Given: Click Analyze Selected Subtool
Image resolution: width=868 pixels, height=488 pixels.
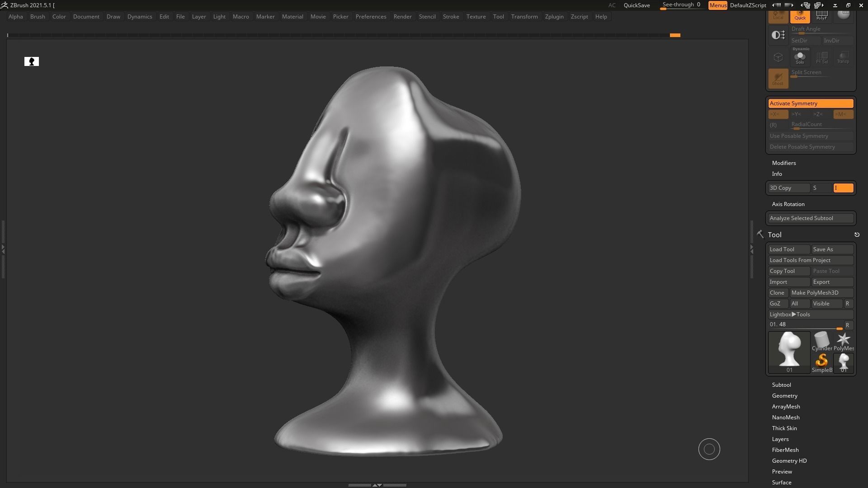Looking at the screenshot, I should tap(811, 218).
